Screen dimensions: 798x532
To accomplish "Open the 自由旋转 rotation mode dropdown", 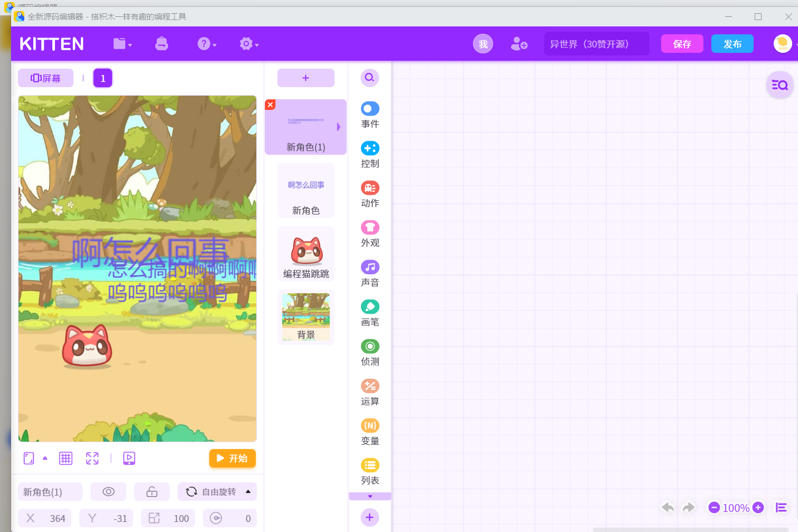I will click(217, 492).
